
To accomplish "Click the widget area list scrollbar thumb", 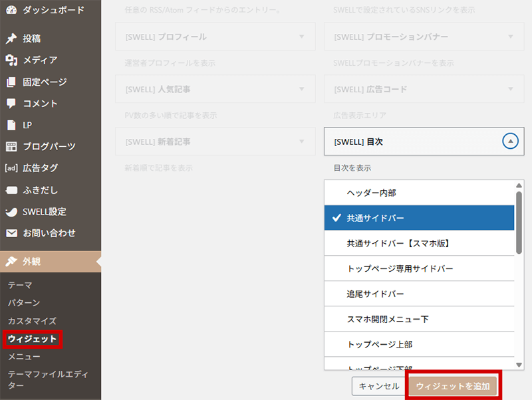I will [519, 223].
